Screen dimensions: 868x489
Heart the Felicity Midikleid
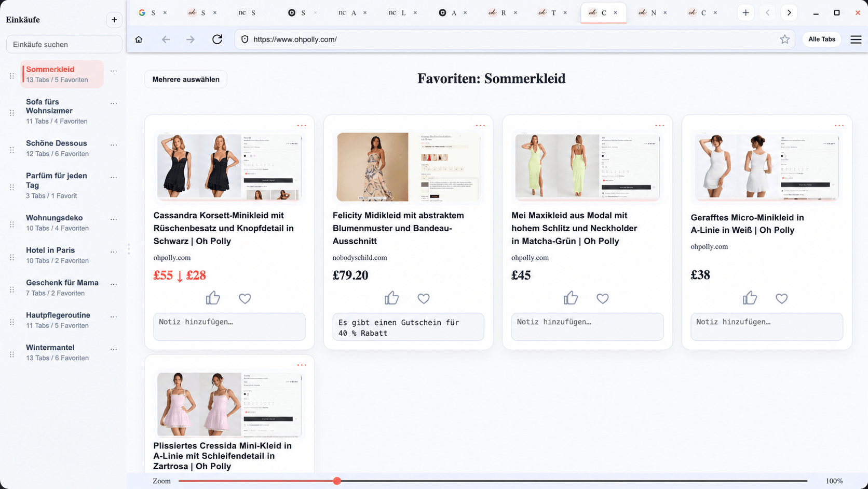pyautogui.click(x=424, y=298)
